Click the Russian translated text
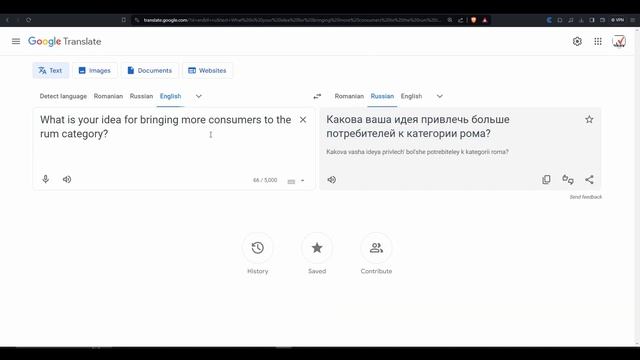Image resolution: width=640 pixels, height=360 pixels. click(x=418, y=127)
